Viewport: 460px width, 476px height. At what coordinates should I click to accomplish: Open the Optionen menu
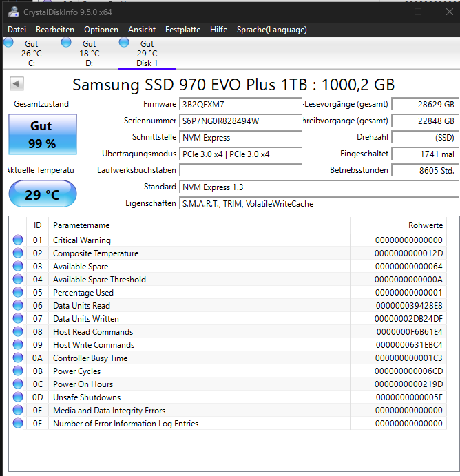point(101,30)
